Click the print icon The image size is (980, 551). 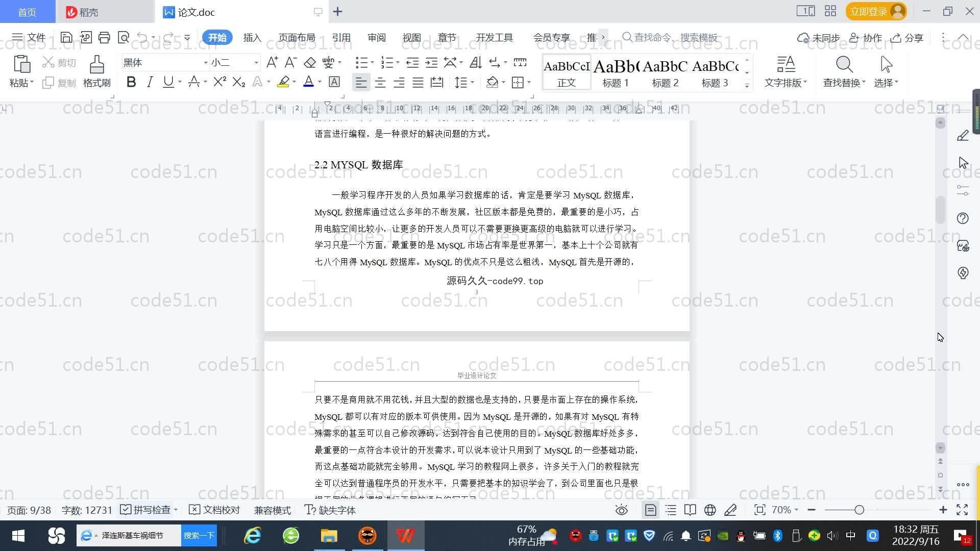click(104, 37)
